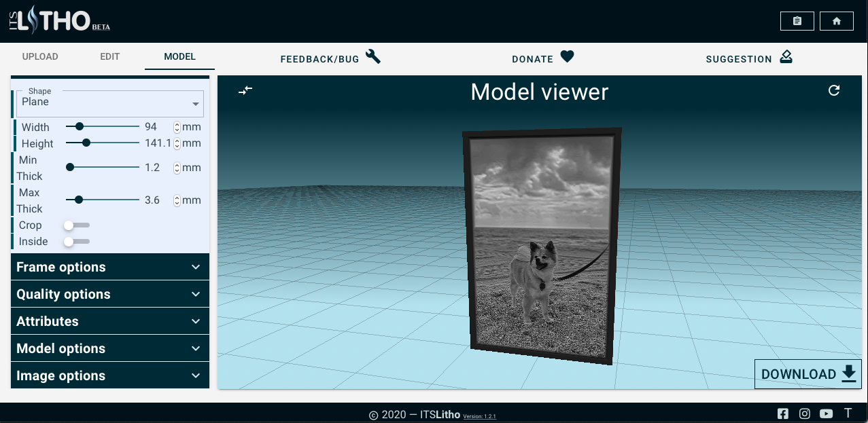
Task: Expand Frame options section
Action: point(110,267)
